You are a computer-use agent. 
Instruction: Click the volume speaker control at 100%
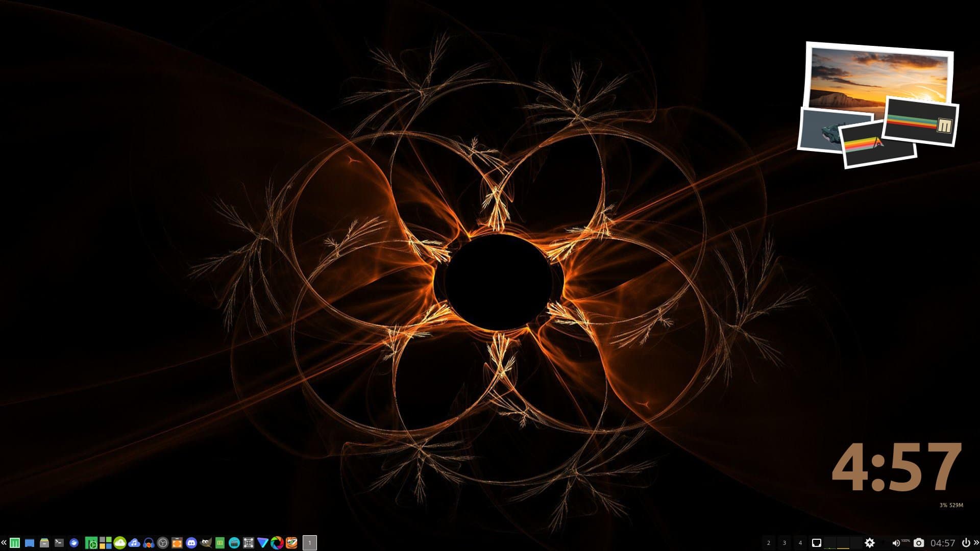click(896, 543)
